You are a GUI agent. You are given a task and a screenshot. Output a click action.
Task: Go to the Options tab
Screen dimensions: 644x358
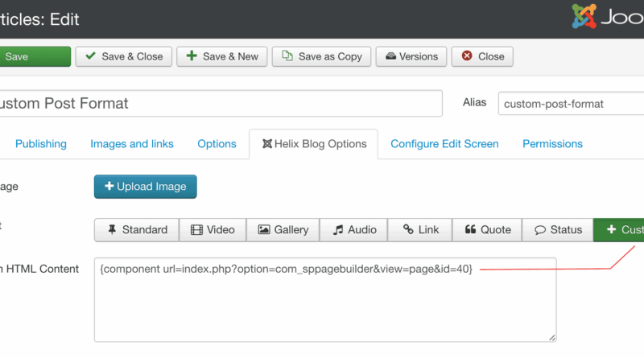point(217,144)
